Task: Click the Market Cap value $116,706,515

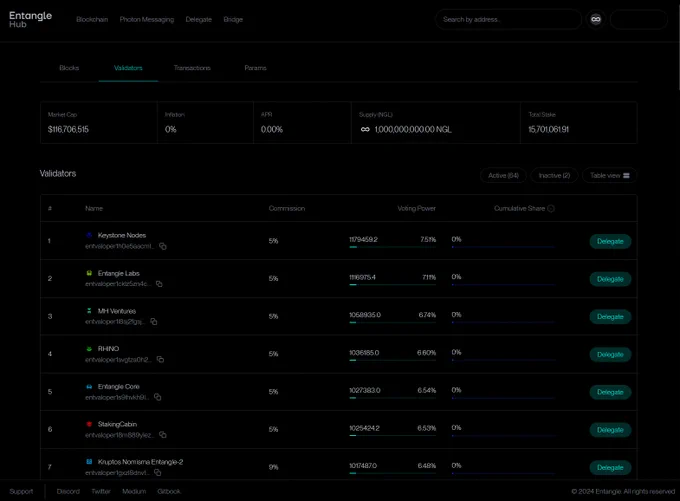Action: pyautogui.click(x=68, y=129)
